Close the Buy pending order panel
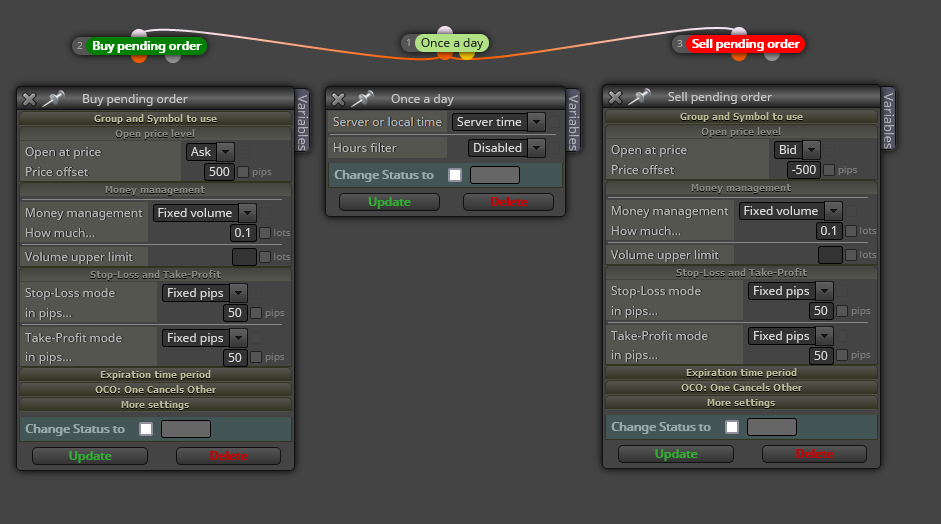The width and height of the screenshot is (941, 524). (29, 99)
